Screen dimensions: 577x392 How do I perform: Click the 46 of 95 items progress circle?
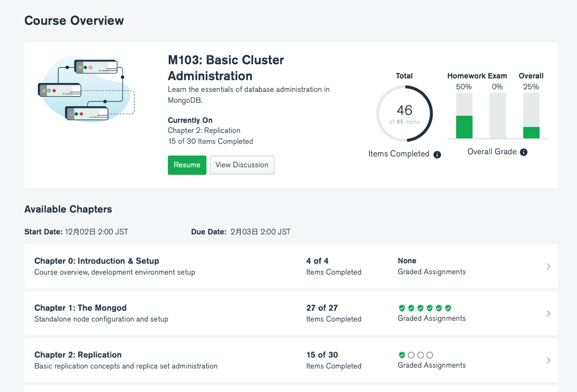[x=404, y=114]
